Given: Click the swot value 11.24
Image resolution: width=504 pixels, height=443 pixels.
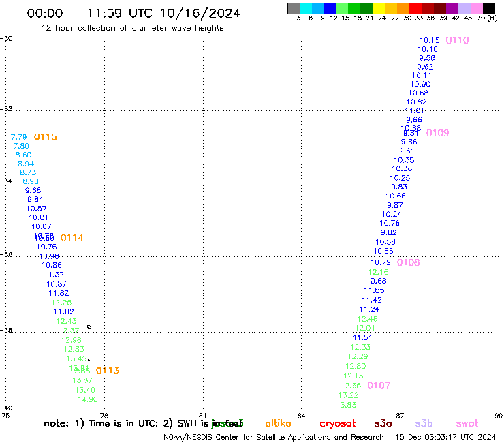Looking at the screenshot, I should click(x=369, y=310).
